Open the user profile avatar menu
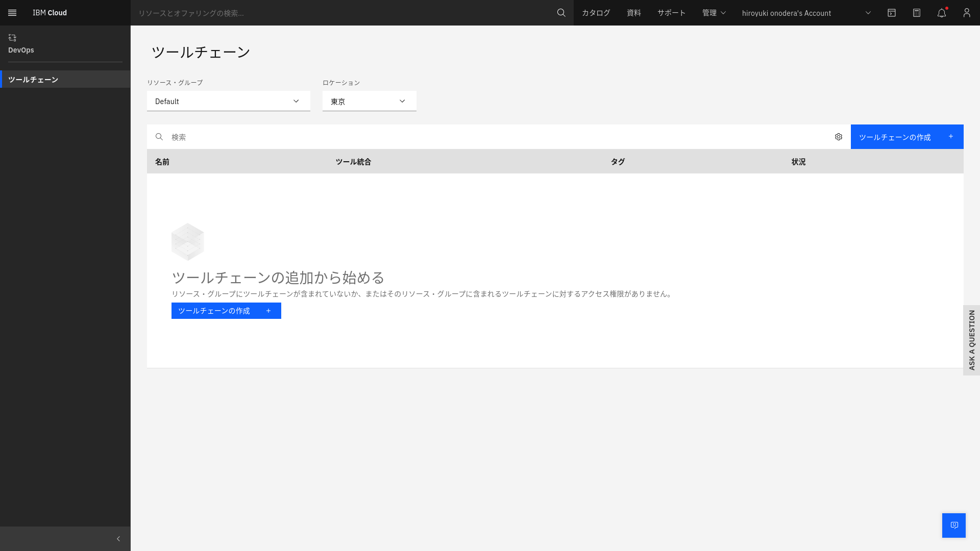This screenshot has width=980, height=551. click(966, 13)
